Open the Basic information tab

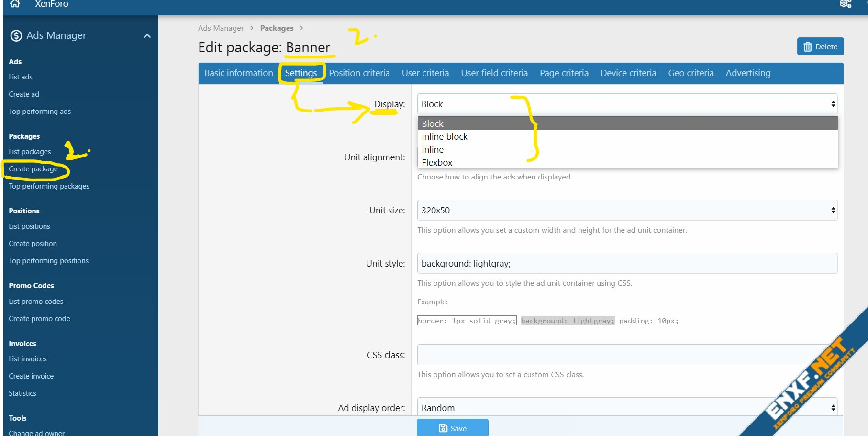238,73
